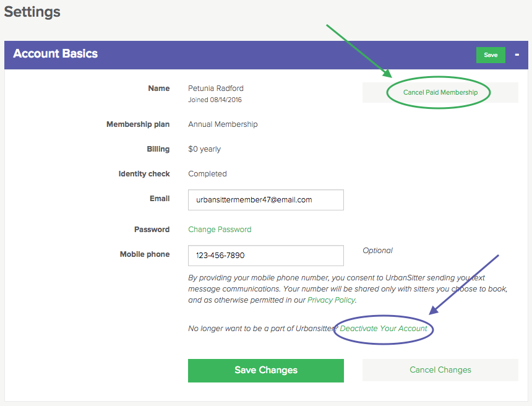Image resolution: width=532 pixels, height=406 pixels.
Task: Click Cancel Paid Membership
Action: click(x=440, y=92)
